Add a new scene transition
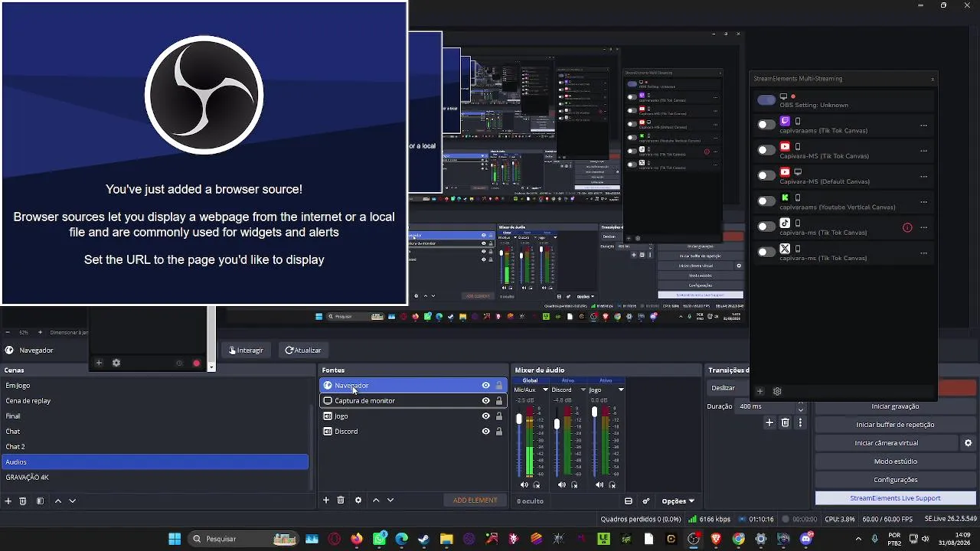This screenshot has height=551, width=980. click(x=770, y=422)
